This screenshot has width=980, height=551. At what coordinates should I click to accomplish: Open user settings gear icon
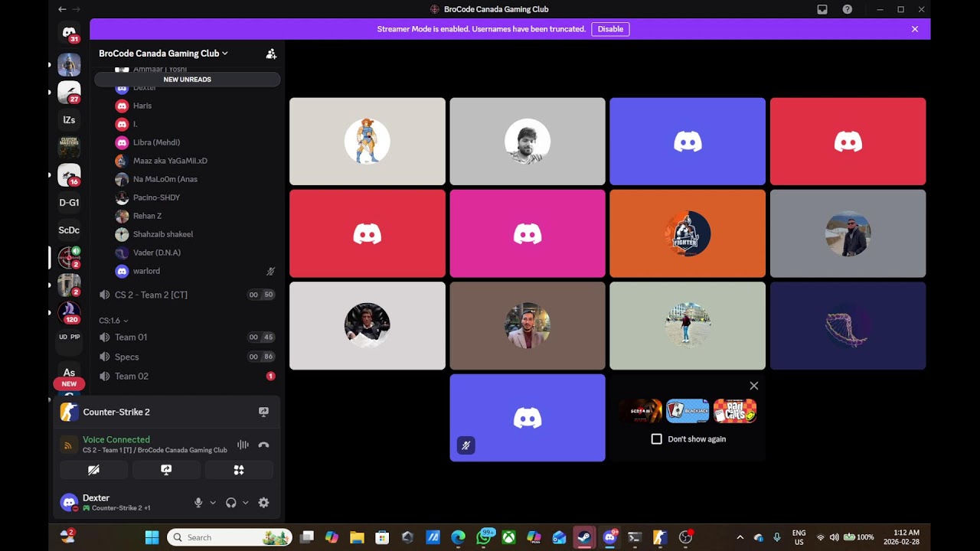click(x=263, y=503)
